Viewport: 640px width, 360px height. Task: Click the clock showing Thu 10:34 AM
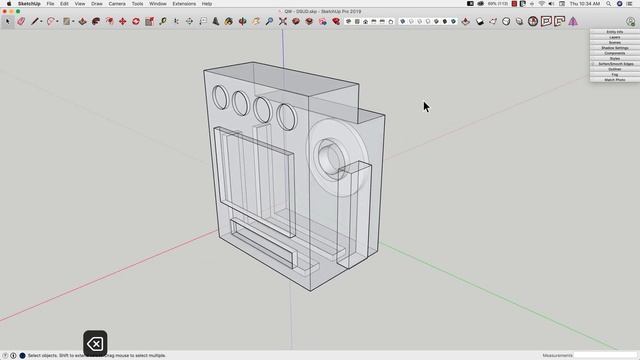(584, 4)
